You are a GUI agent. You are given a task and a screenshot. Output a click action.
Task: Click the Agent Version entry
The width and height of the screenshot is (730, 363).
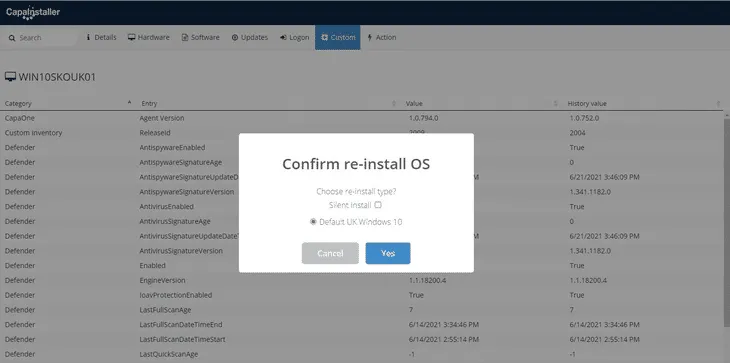pos(162,118)
